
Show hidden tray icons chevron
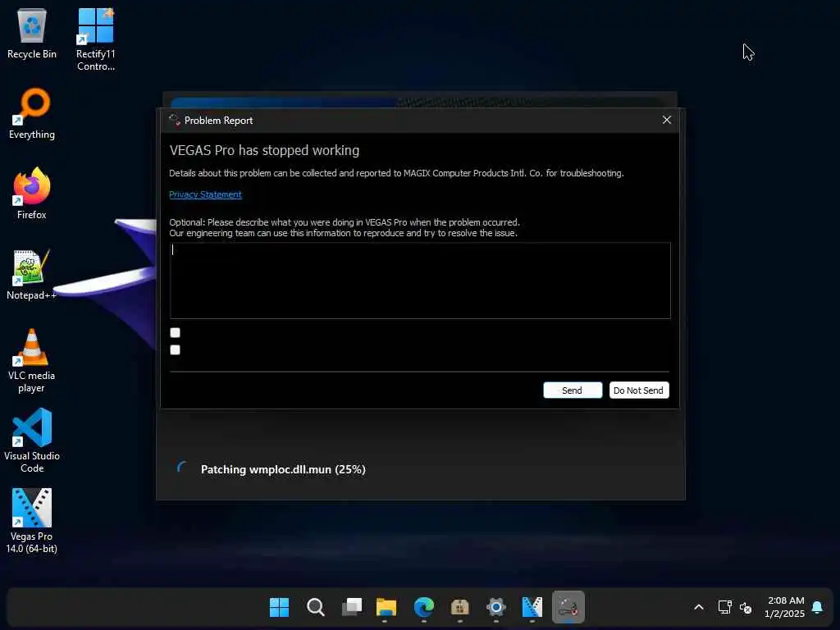pyautogui.click(x=699, y=607)
